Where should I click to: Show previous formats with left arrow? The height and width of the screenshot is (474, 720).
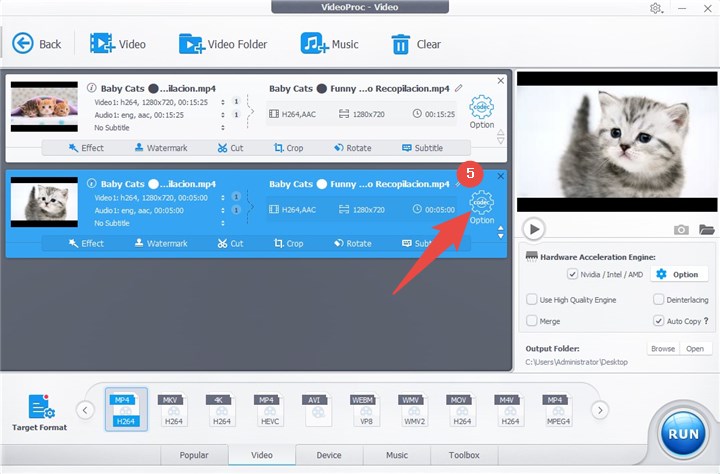(x=85, y=410)
